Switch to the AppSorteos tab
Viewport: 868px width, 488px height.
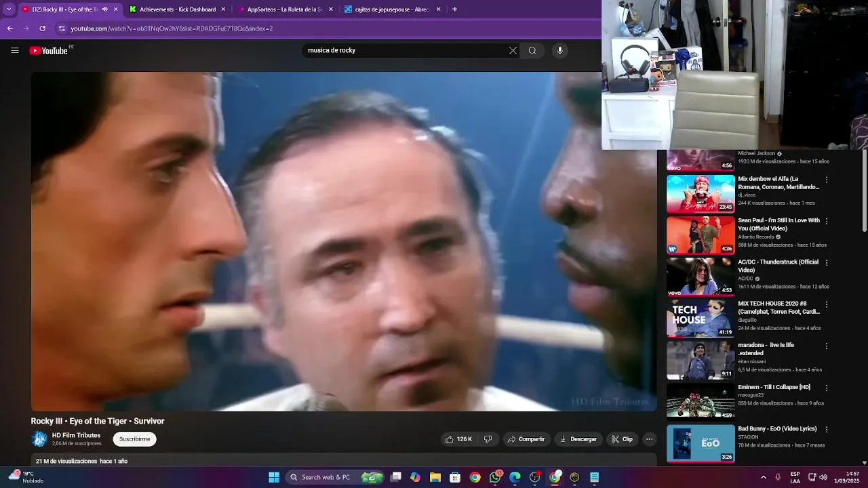(285, 9)
